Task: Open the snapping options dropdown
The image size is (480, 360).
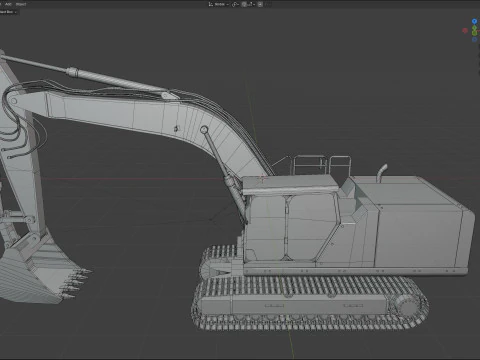Action: click(x=251, y=4)
